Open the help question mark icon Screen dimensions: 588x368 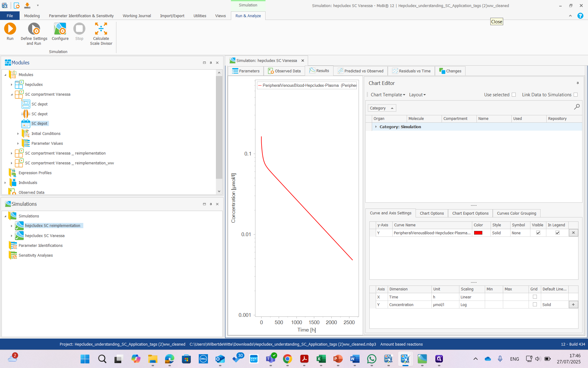(580, 16)
